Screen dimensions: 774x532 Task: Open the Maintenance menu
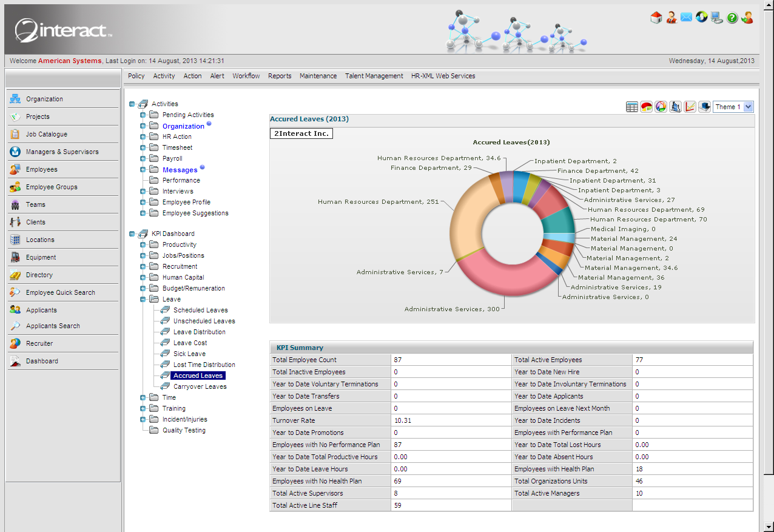318,76
